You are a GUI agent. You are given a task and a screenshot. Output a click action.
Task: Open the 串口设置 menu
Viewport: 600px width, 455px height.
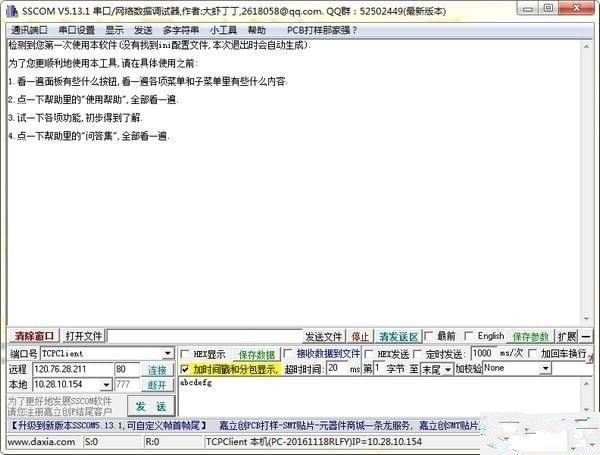point(76,30)
